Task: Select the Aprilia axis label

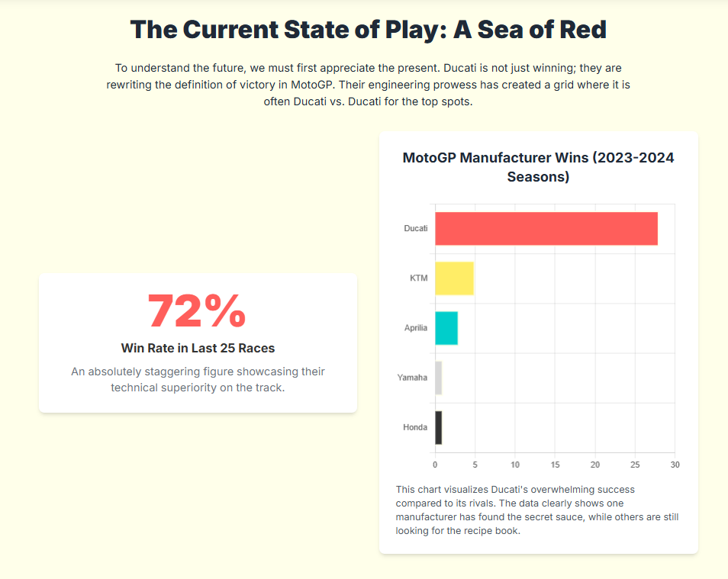Action: tap(416, 328)
